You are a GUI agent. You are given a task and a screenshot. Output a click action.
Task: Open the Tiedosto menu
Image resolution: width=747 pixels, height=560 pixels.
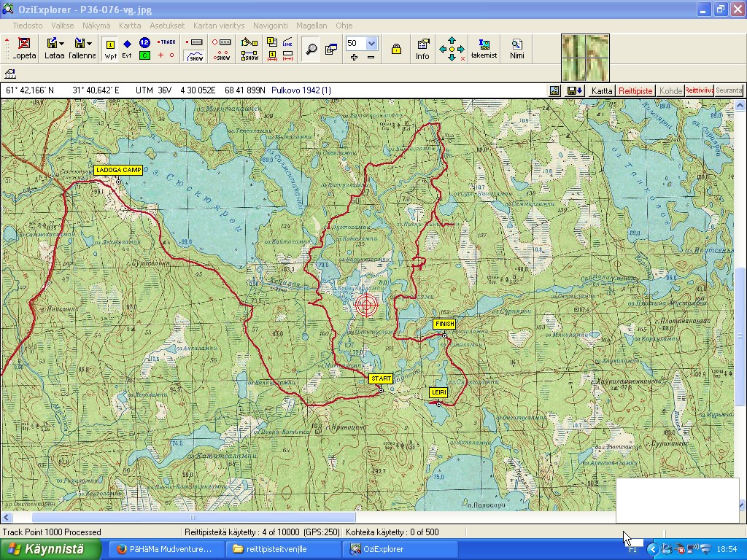[x=27, y=25]
